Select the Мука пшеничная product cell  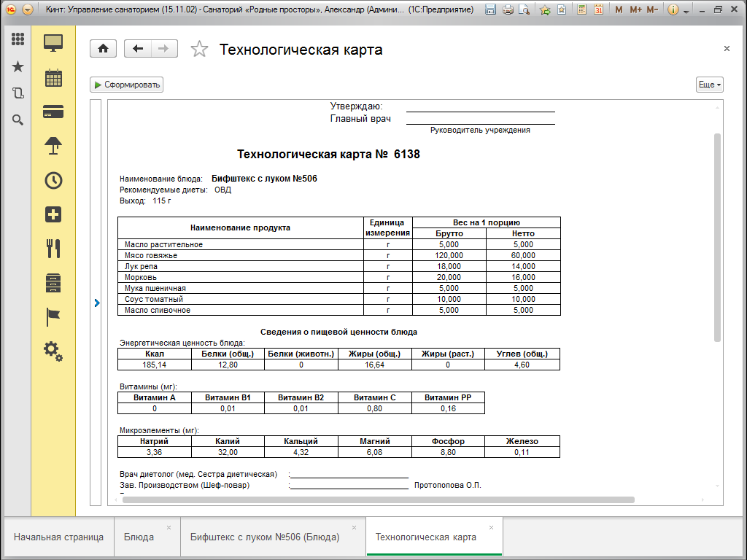click(x=240, y=288)
